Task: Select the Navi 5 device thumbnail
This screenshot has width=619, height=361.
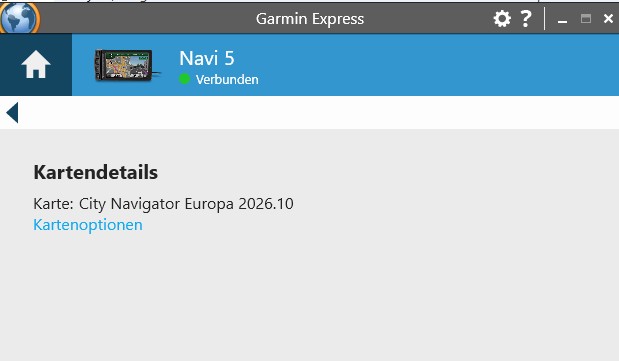Action: click(126, 65)
